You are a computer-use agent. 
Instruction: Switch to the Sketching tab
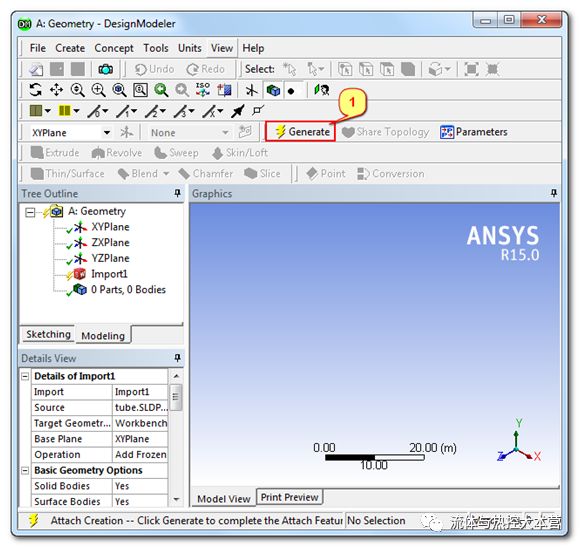(48, 334)
